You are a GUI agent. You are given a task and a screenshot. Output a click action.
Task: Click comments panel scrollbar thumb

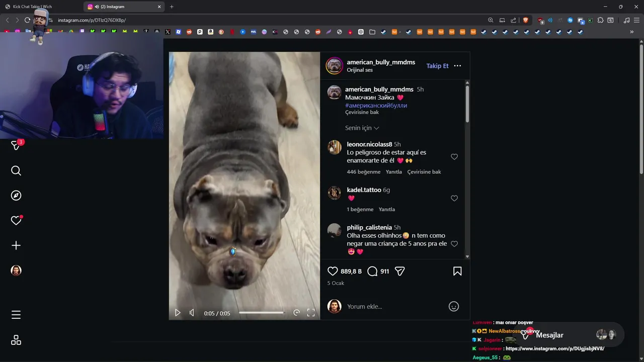tap(467, 103)
